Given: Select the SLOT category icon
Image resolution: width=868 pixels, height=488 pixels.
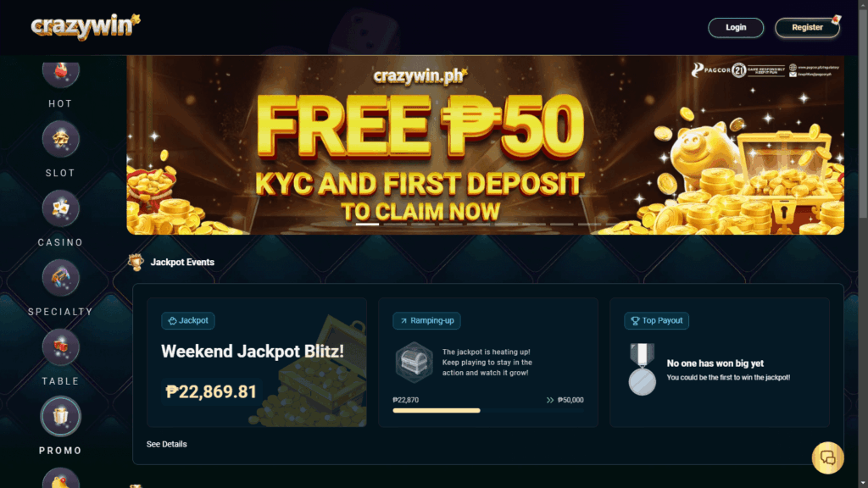Looking at the screenshot, I should (60, 139).
